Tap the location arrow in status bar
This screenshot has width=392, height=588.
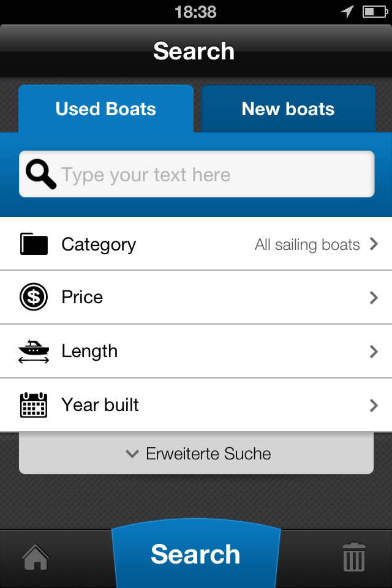pyautogui.click(x=347, y=11)
